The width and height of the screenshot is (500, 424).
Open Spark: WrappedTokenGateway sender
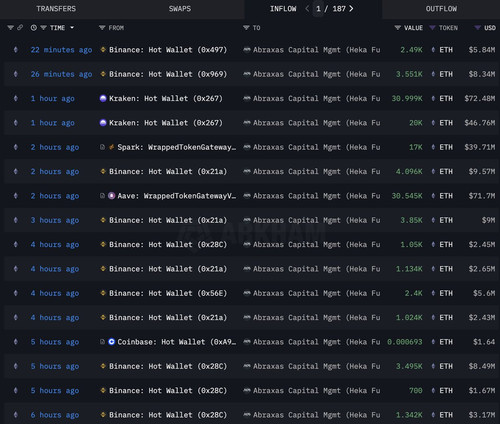(177, 147)
